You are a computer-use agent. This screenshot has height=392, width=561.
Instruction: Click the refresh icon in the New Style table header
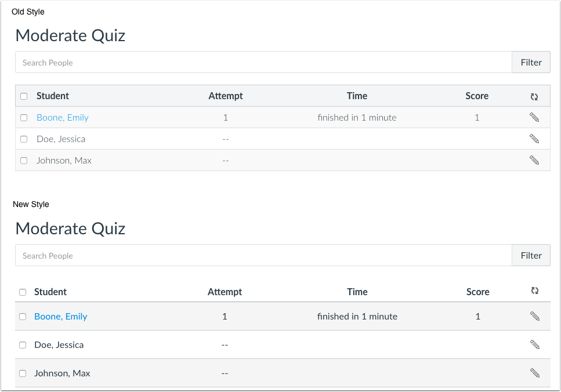point(535,291)
